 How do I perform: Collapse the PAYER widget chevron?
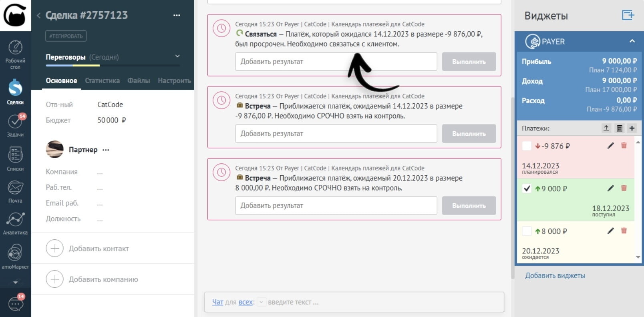coord(632,41)
